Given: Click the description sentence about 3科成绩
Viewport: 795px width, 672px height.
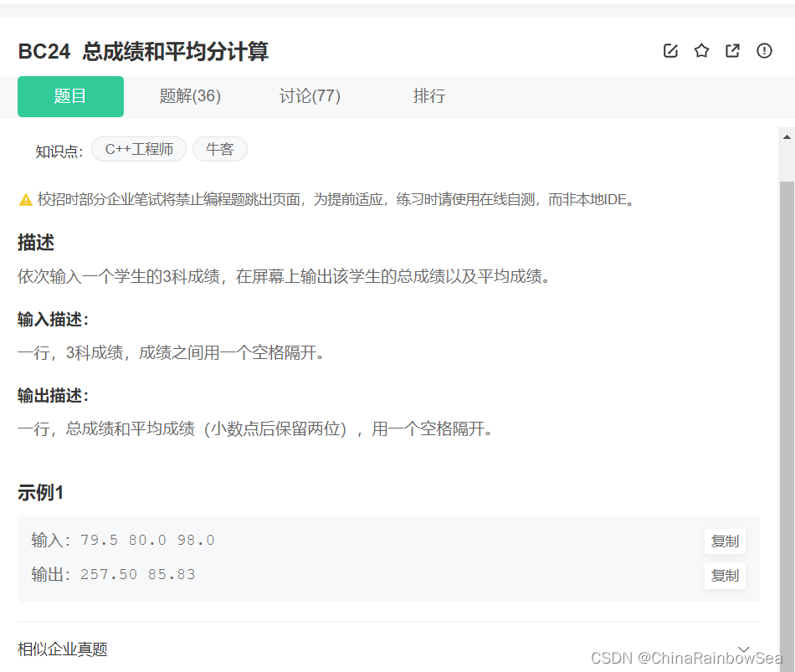Looking at the screenshot, I should [x=284, y=276].
